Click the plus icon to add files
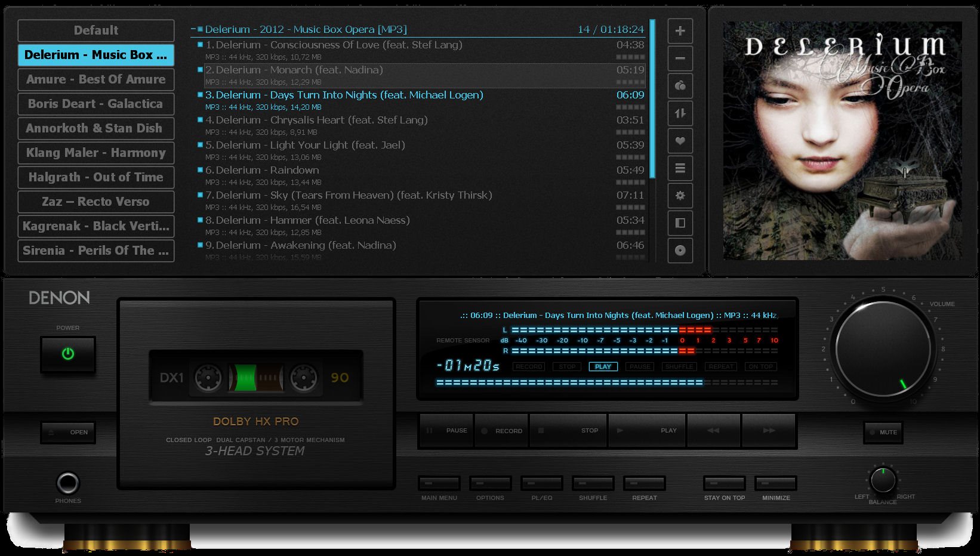This screenshot has width=980, height=556. (x=680, y=31)
